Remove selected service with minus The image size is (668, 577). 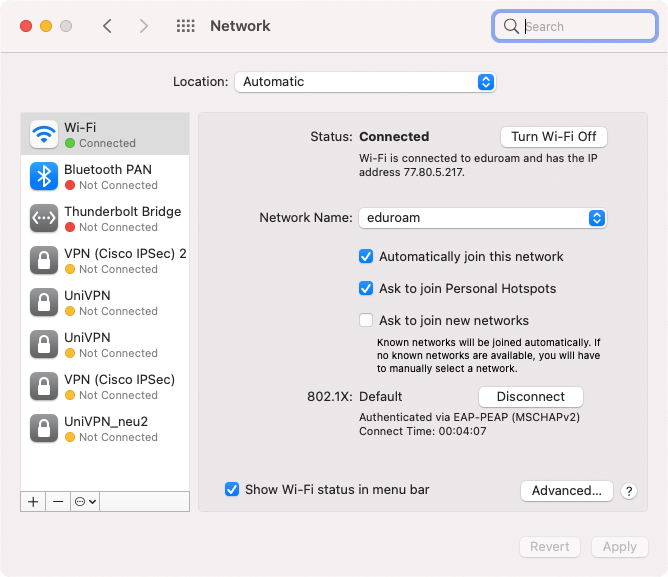pyautogui.click(x=58, y=502)
